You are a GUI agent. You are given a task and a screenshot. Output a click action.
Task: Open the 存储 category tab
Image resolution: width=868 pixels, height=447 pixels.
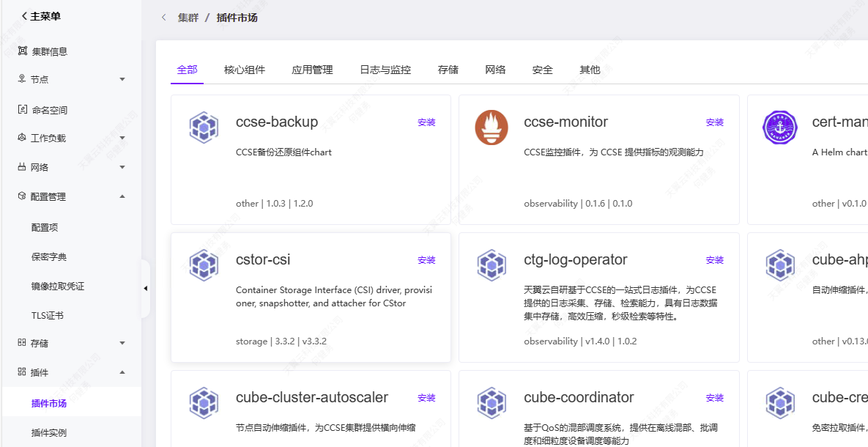(448, 70)
